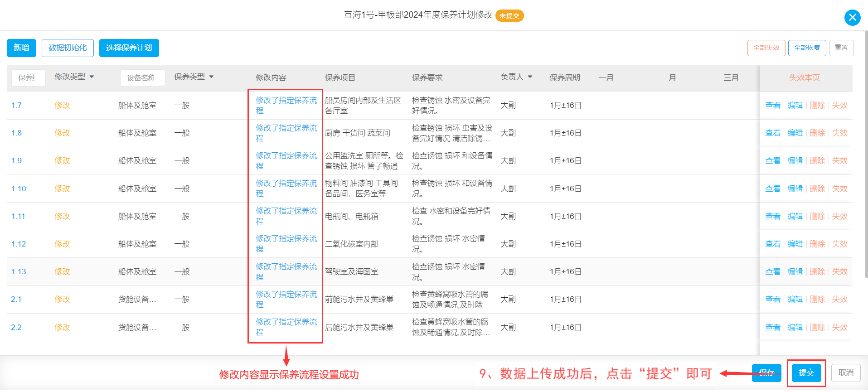Open 查看 for row 1.9
This screenshot has width=868, height=392.
click(x=773, y=160)
